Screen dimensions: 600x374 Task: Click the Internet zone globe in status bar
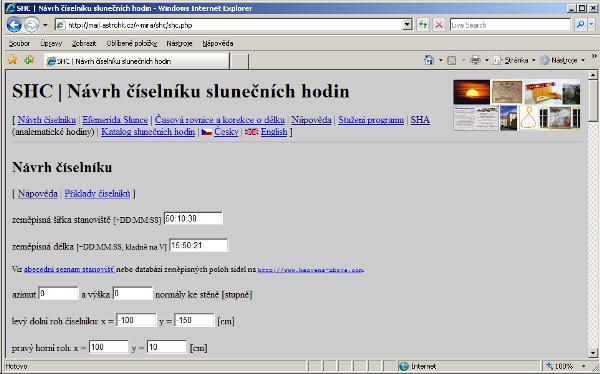click(x=404, y=366)
